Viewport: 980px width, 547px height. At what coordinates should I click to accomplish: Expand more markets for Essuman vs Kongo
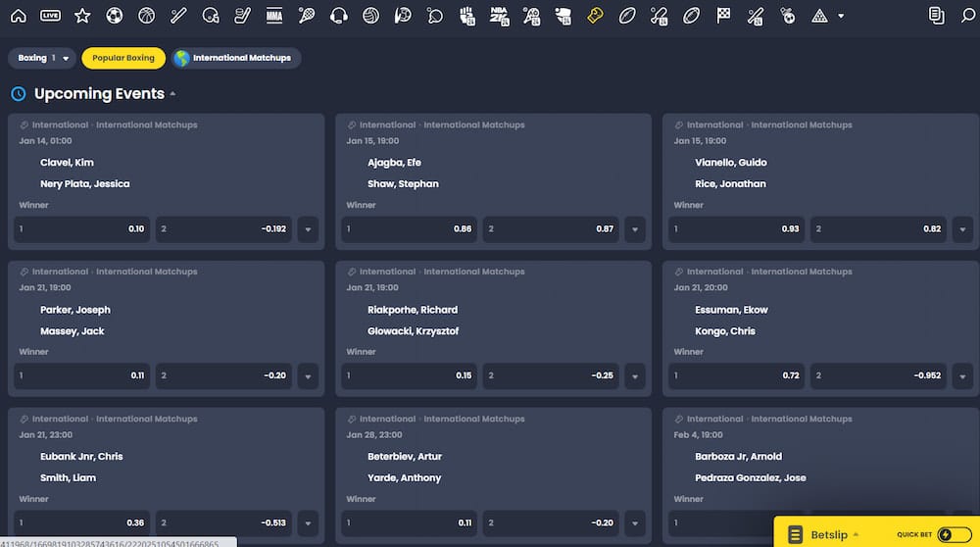(x=962, y=376)
